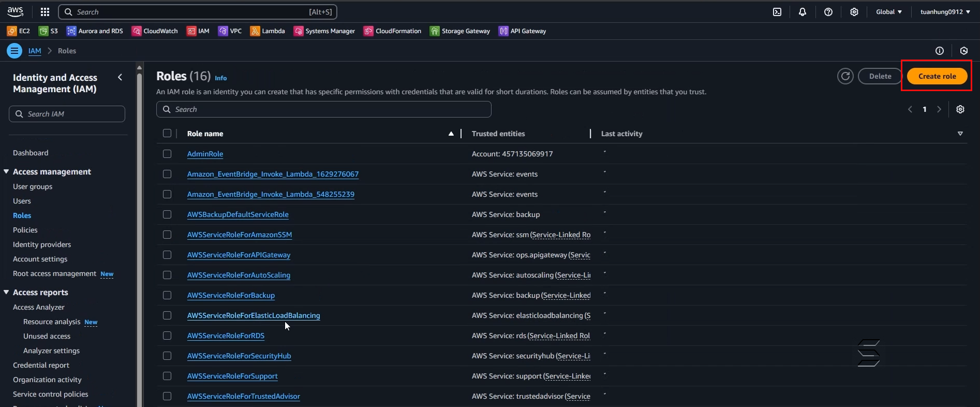Open the Global region dropdown
This screenshot has height=407, width=980.
click(889, 12)
